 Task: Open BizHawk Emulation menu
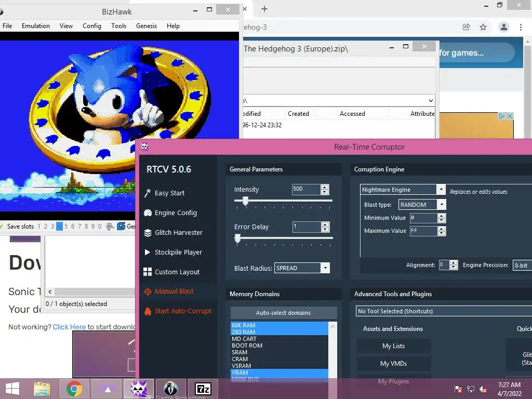point(36,26)
